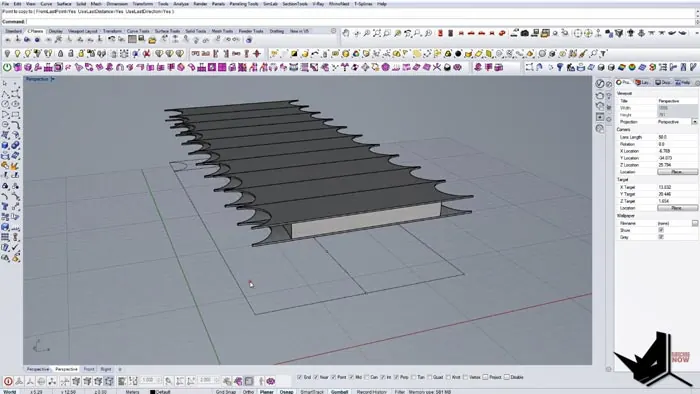700x394 pixels.
Task: Click the black sphere render icon
Action: click(458, 54)
